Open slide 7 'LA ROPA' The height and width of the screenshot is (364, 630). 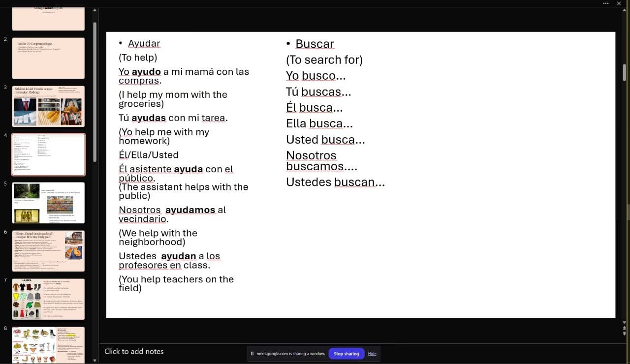[48, 299]
